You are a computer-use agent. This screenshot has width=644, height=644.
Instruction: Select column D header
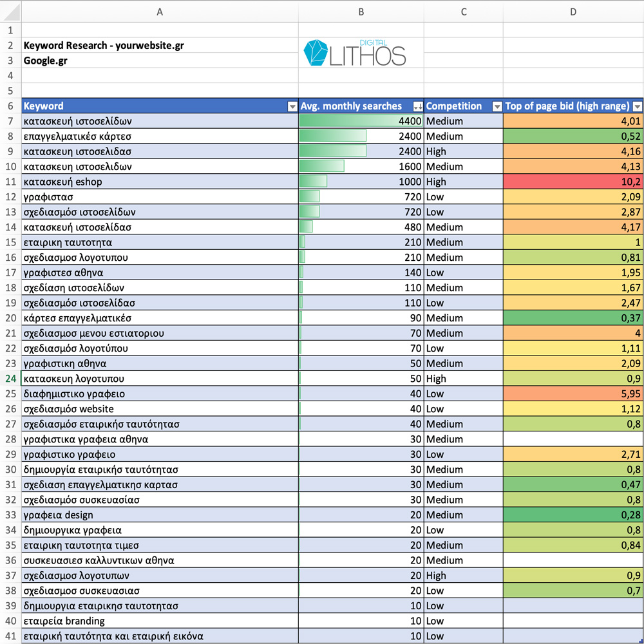(x=573, y=11)
